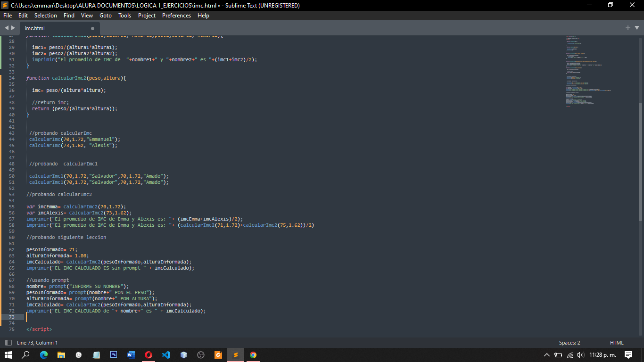Open the Tools menu

coord(125,16)
